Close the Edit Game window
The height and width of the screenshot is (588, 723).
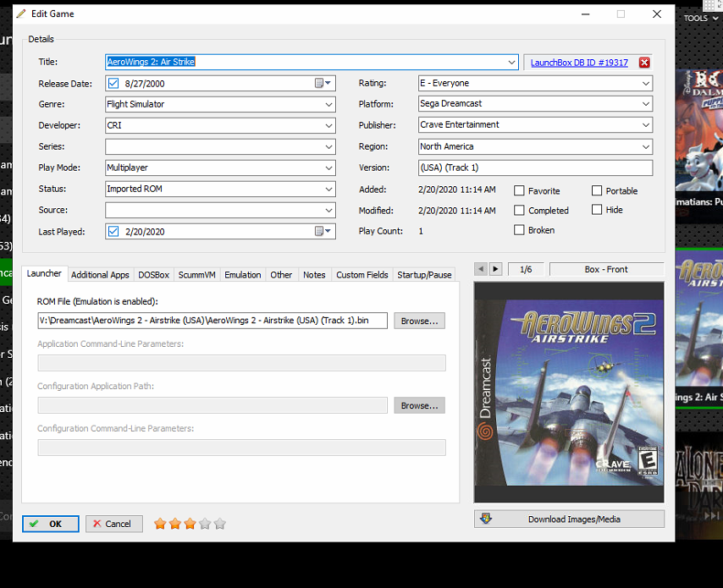657,14
